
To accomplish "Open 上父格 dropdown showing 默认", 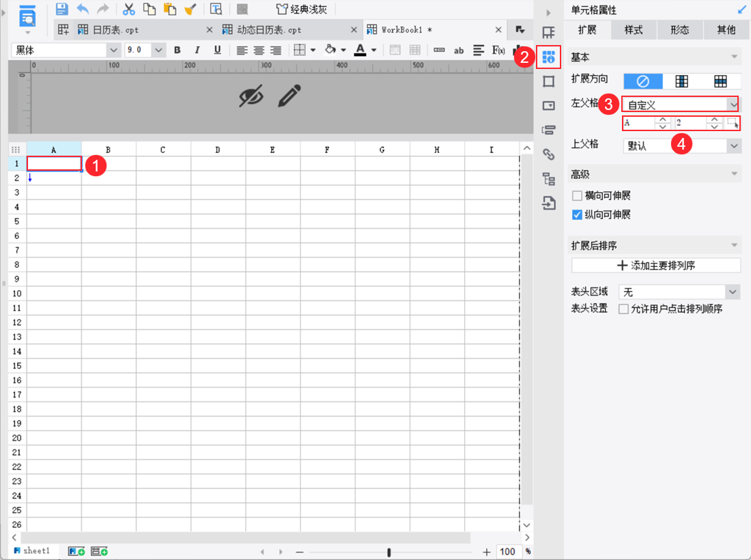I will pyautogui.click(x=682, y=145).
